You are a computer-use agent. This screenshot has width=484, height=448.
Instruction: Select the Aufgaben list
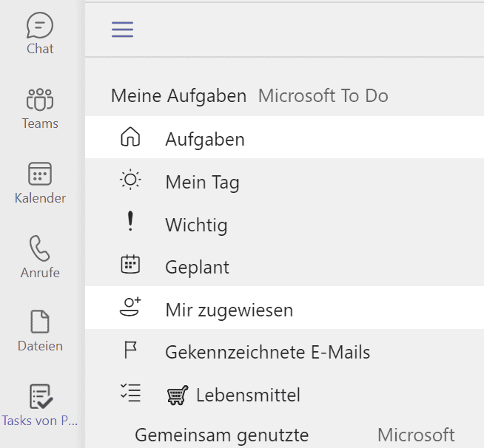click(284, 138)
